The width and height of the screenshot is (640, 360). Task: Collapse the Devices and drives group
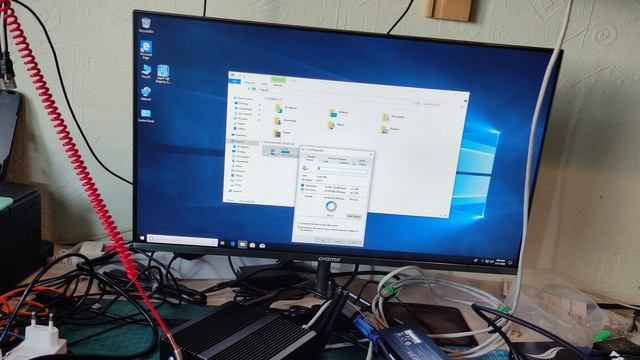(x=279, y=143)
